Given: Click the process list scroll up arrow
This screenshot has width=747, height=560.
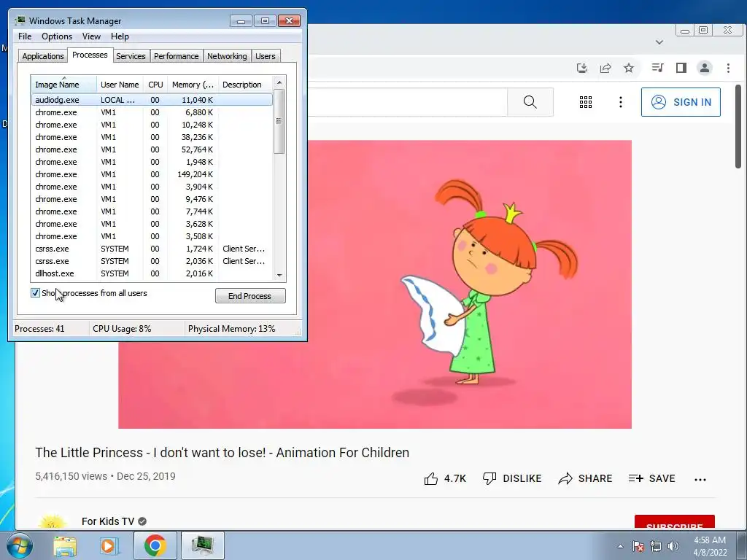Looking at the screenshot, I should (x=279, y=82).
